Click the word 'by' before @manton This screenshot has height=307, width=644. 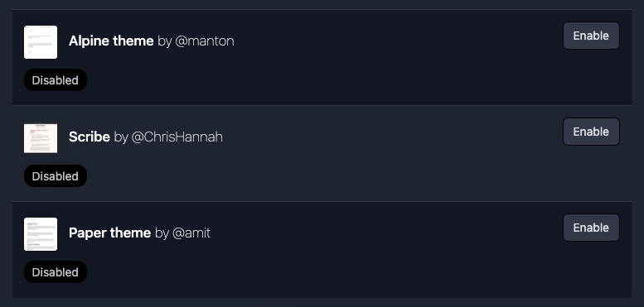click(164, 41)
